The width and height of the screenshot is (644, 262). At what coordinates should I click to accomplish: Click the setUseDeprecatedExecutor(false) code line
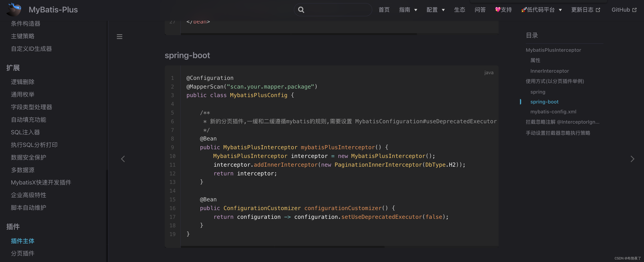(x=331, y=217)
